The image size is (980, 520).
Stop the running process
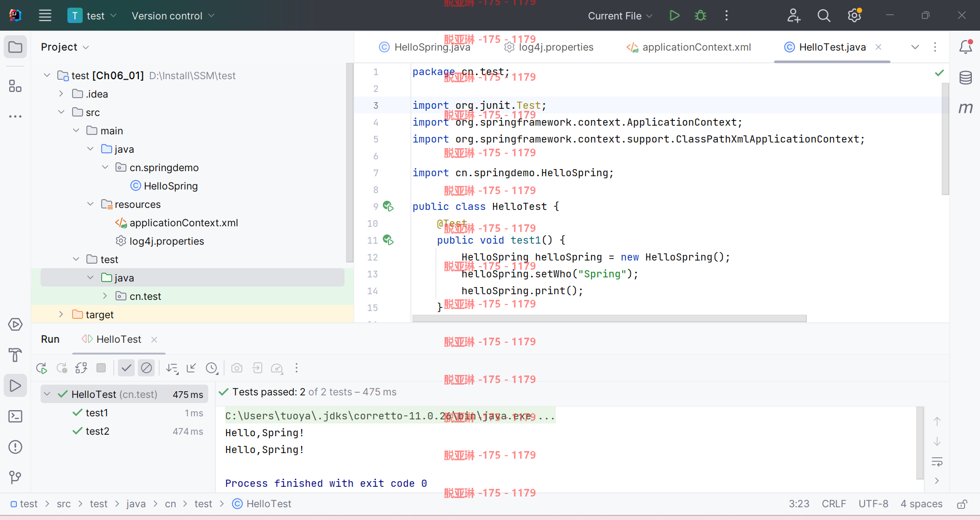101,368
